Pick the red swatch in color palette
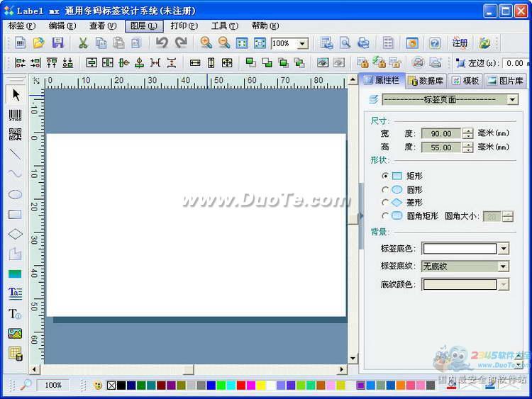Image resolution: width=532 pixels, height=399 pixels. (241, 386)
